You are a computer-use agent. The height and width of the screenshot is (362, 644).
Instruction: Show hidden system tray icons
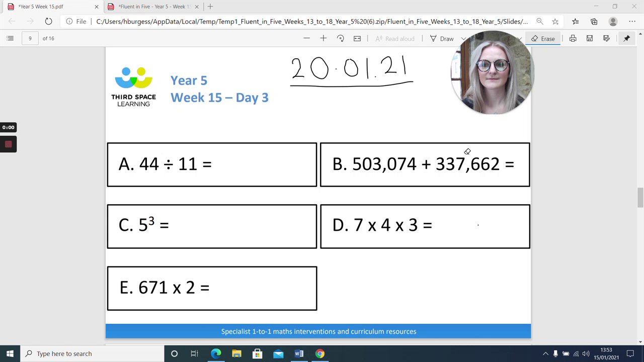[x=545, y=353]
